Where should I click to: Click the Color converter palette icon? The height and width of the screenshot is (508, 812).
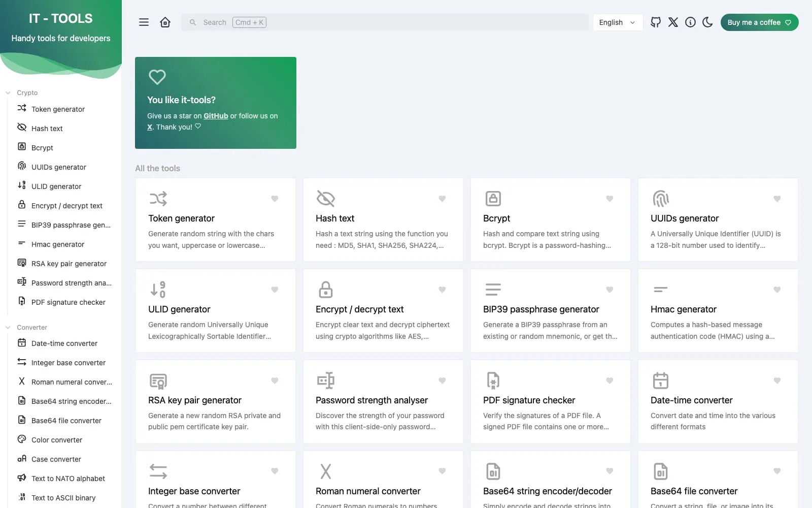click(22, 439)
